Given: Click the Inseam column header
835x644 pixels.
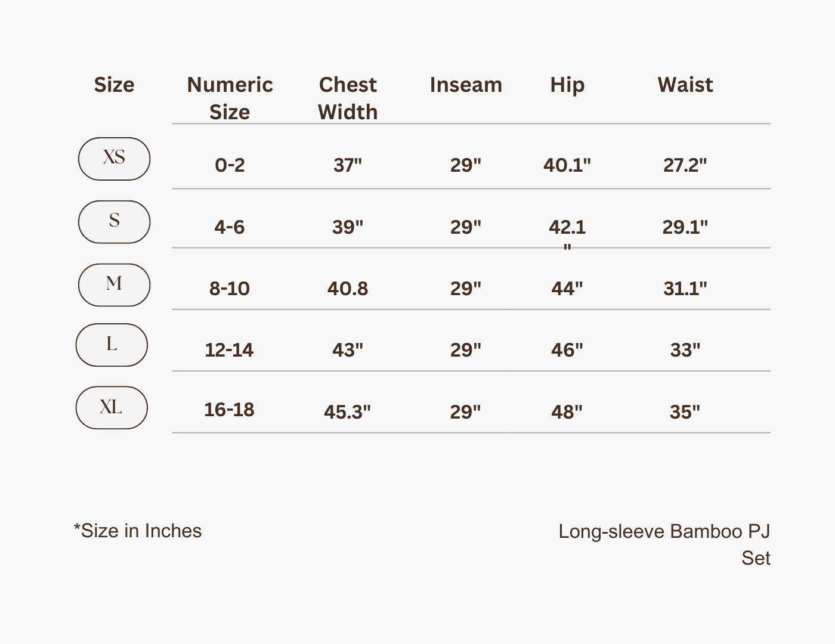Looking at the screenshot, I should [x=466, y=85].
